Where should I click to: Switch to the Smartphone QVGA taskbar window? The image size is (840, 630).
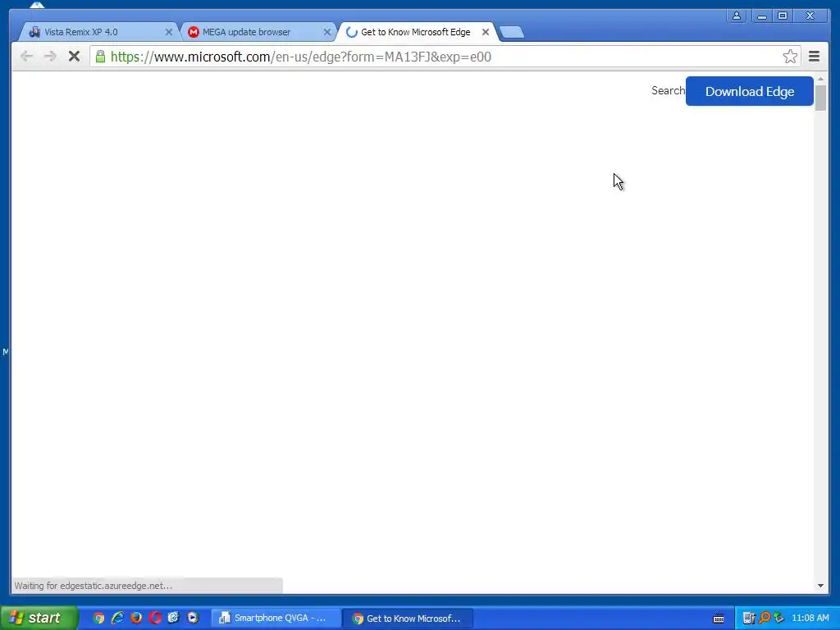[x=276, y=618]
